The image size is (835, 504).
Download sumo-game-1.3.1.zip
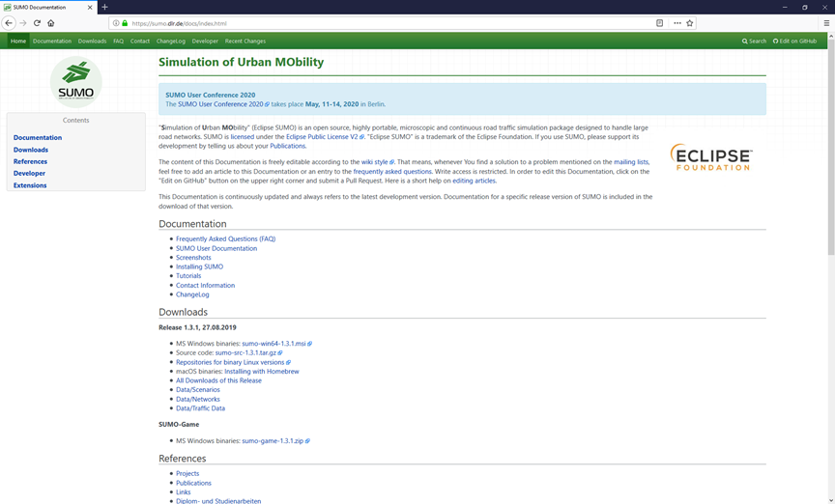(275, 440)
